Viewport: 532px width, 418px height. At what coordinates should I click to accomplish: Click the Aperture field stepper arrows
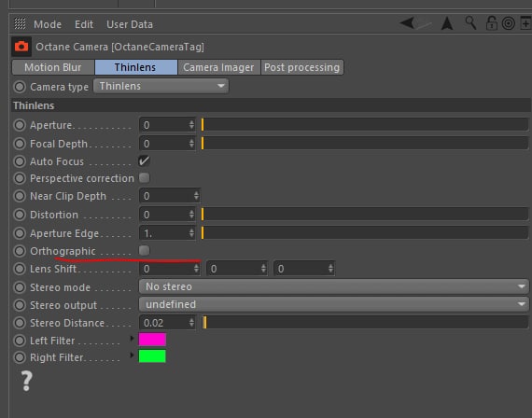click(191, 125)
